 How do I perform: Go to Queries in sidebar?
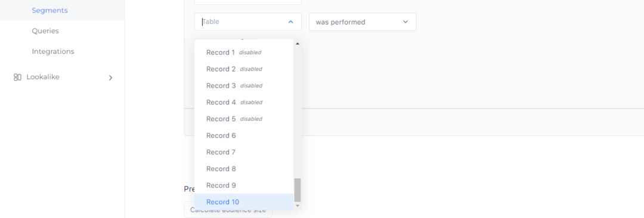click(45, 31)
